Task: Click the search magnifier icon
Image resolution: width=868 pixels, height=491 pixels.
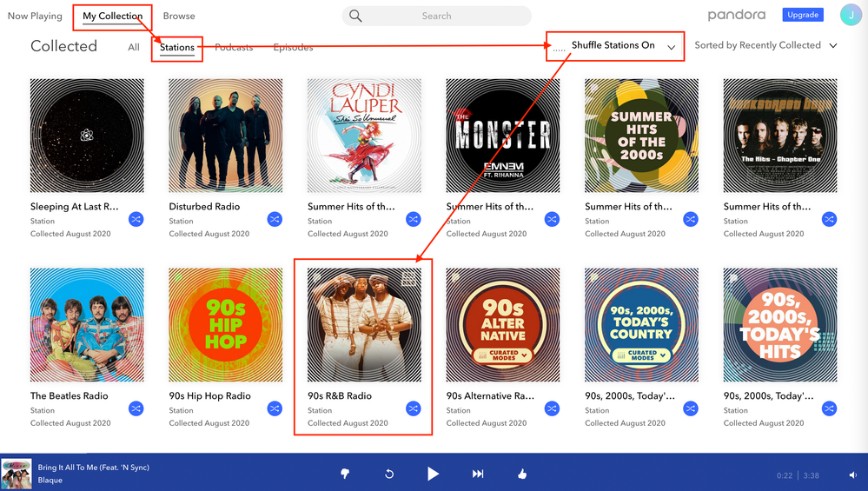Action: 354,16
